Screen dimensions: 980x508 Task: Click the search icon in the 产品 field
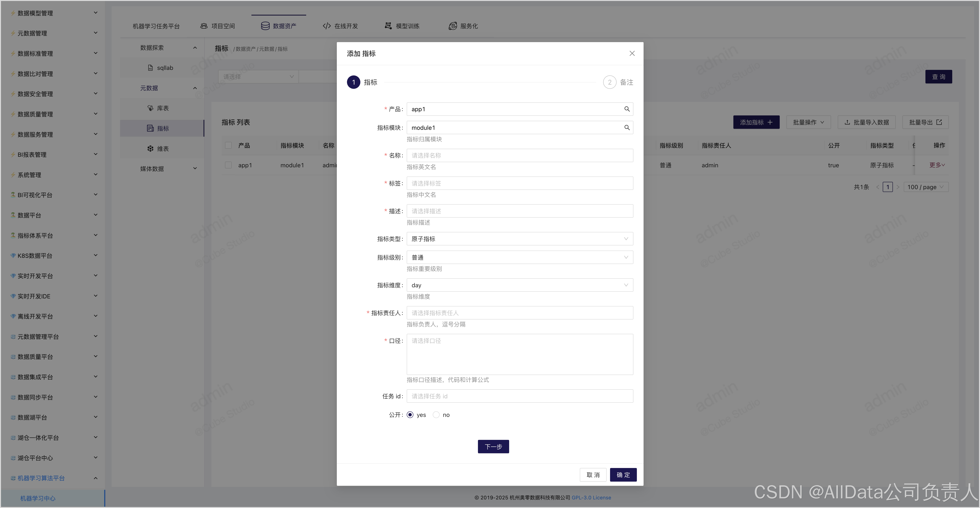[627, 109]
